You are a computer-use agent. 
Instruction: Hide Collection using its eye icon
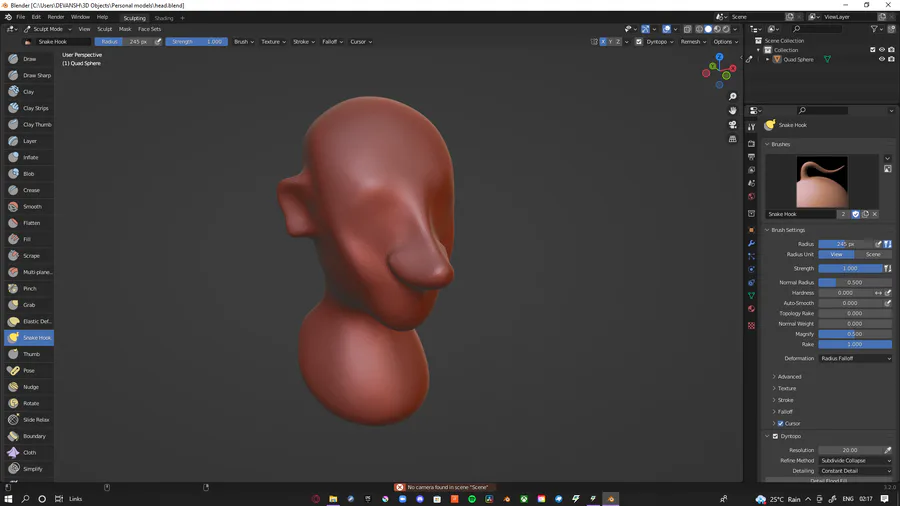tap(882, 50)
